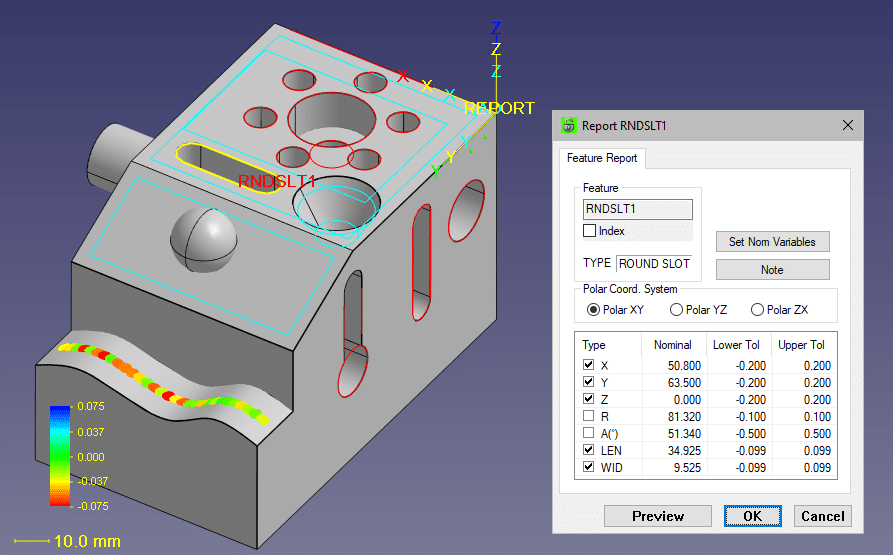This screenshot has width=893, height=555.
Task: Cancel the report dialog
Action: coord(823,516)
